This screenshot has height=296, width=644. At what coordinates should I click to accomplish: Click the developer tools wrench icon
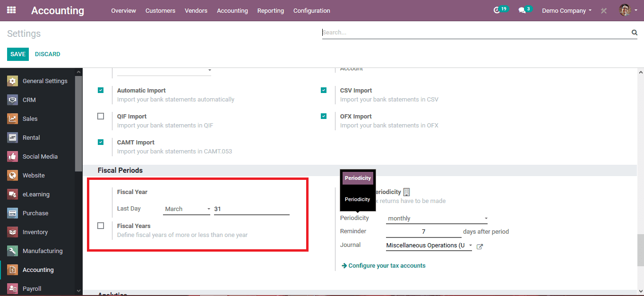[603, 10]
